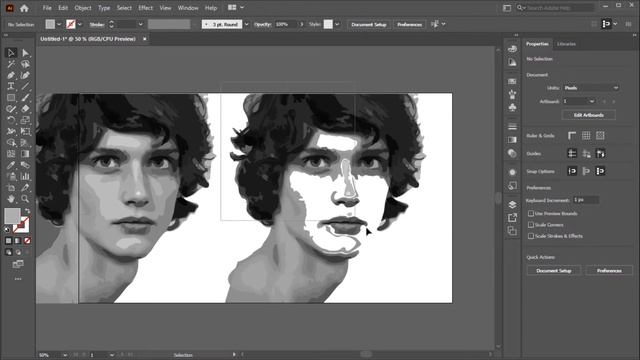The image size is (640, 360).
Task: Open the stroke weight dropdown
Action: (x=140, y=24)
